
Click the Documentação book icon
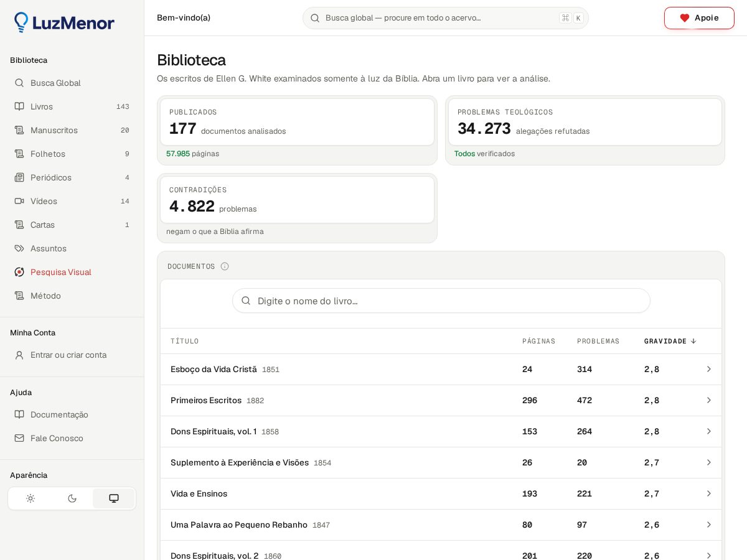click(x=19, y=414)
